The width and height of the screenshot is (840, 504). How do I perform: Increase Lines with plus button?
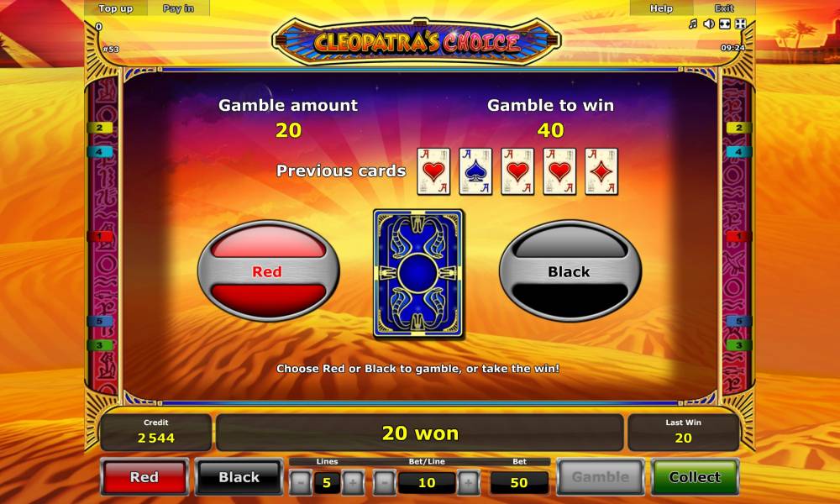(x=353, y=482)
